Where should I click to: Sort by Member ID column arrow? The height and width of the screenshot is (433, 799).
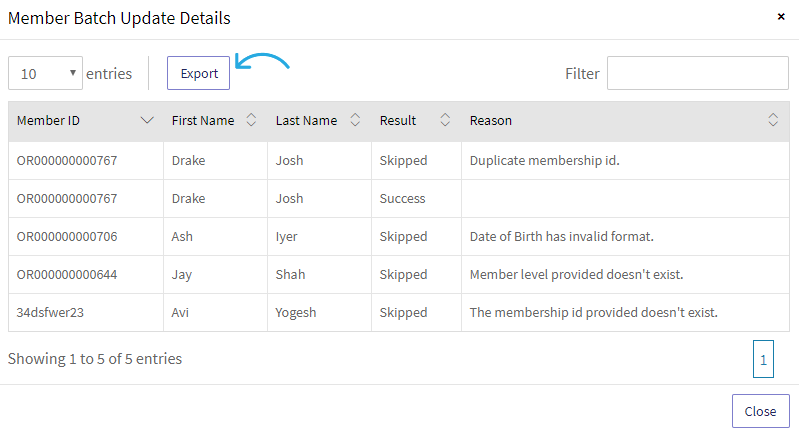(x=147, y=120)
